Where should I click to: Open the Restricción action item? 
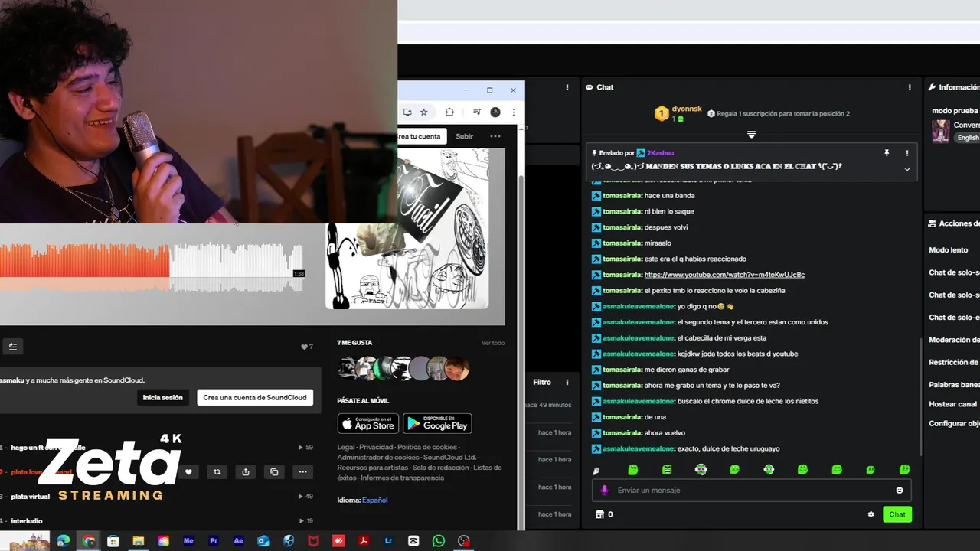[954, 363]
